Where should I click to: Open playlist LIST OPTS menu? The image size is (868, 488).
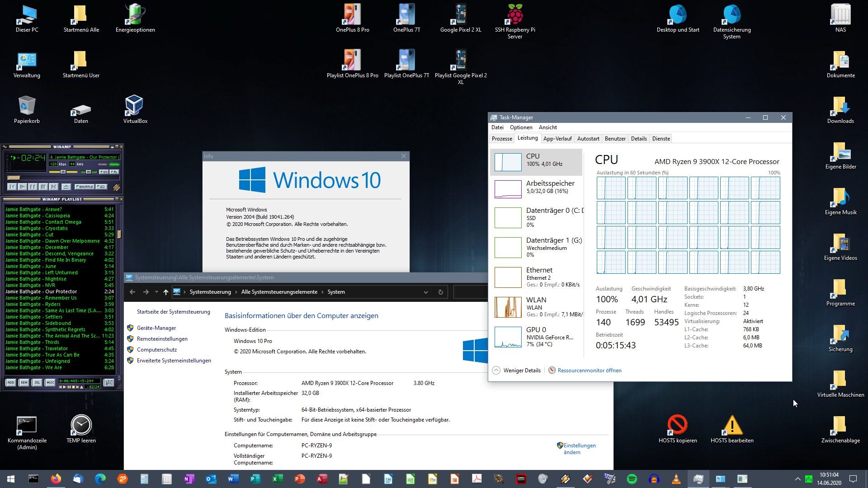click(109, 382)
